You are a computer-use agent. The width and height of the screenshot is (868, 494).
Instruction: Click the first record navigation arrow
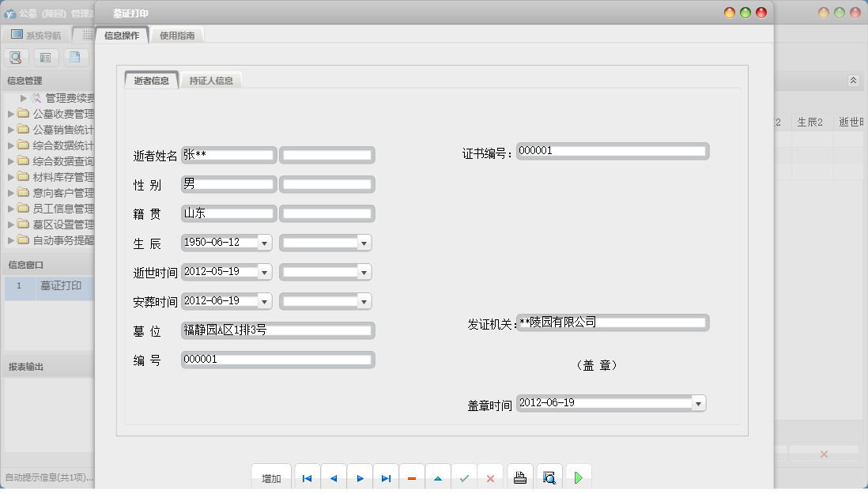[x=307, y=478]
